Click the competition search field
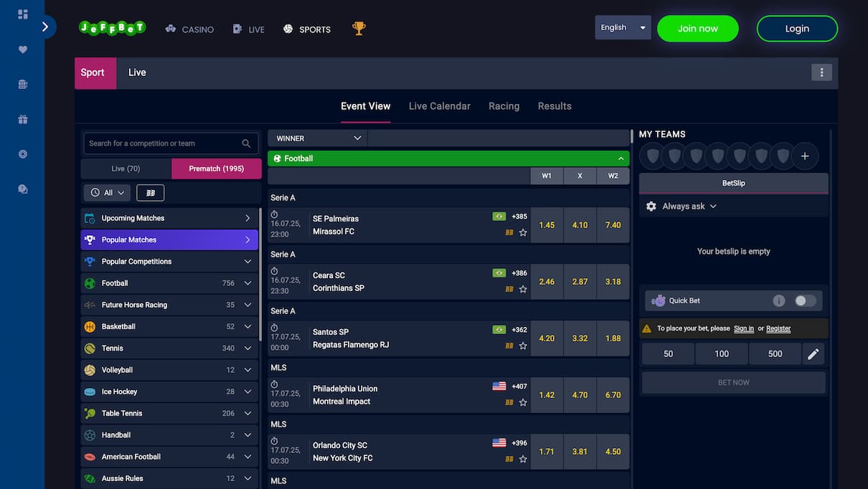 pyautogui.click(x=171, y=143)
